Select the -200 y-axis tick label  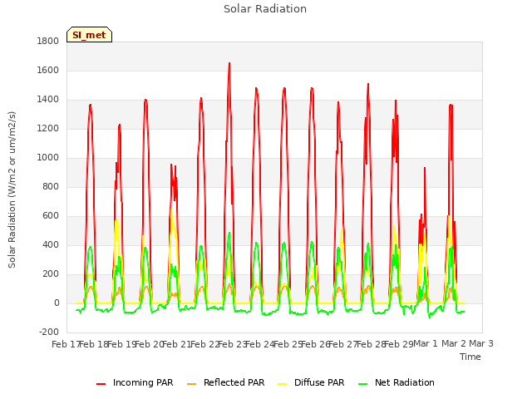49,332
